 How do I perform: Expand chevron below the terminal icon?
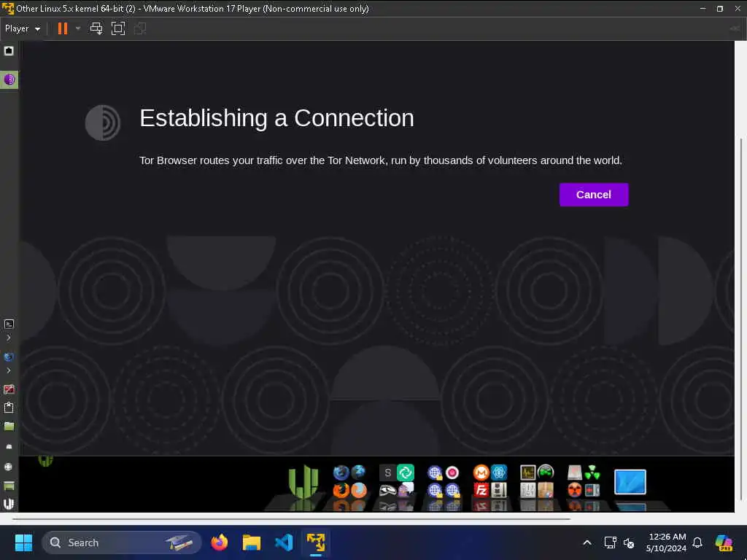click(x=9, y=338)
